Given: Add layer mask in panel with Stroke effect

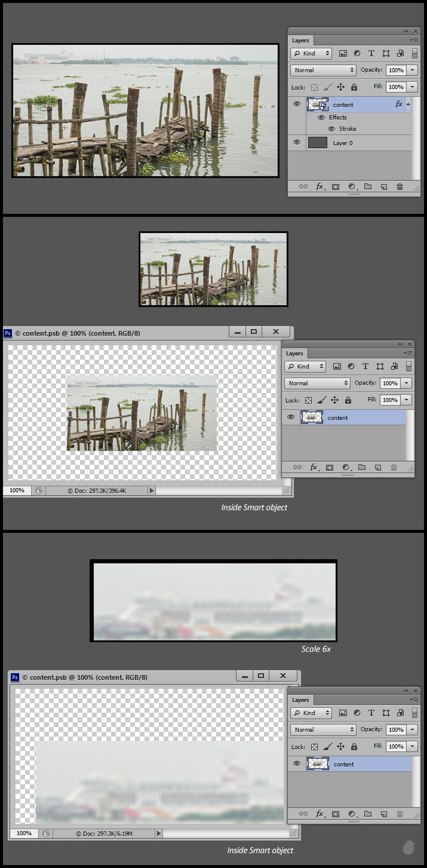Looking at the screenshot, I should click(336, 186).
